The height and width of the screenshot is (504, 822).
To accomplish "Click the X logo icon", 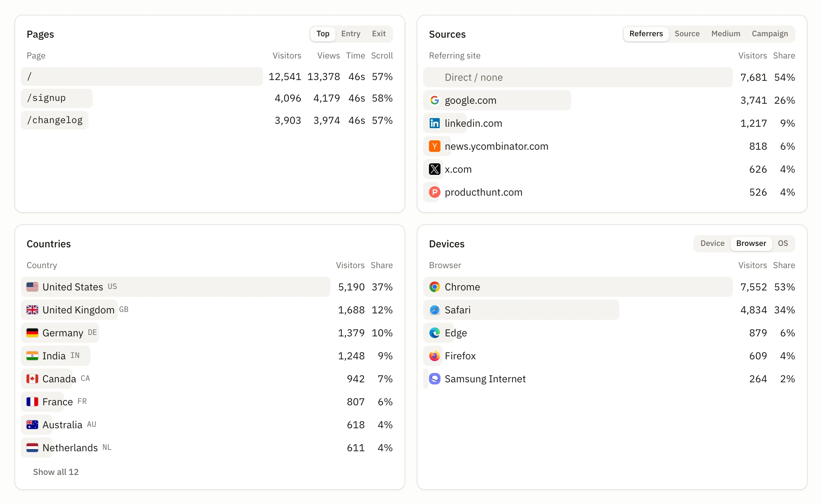I will [x=434, y=169].
